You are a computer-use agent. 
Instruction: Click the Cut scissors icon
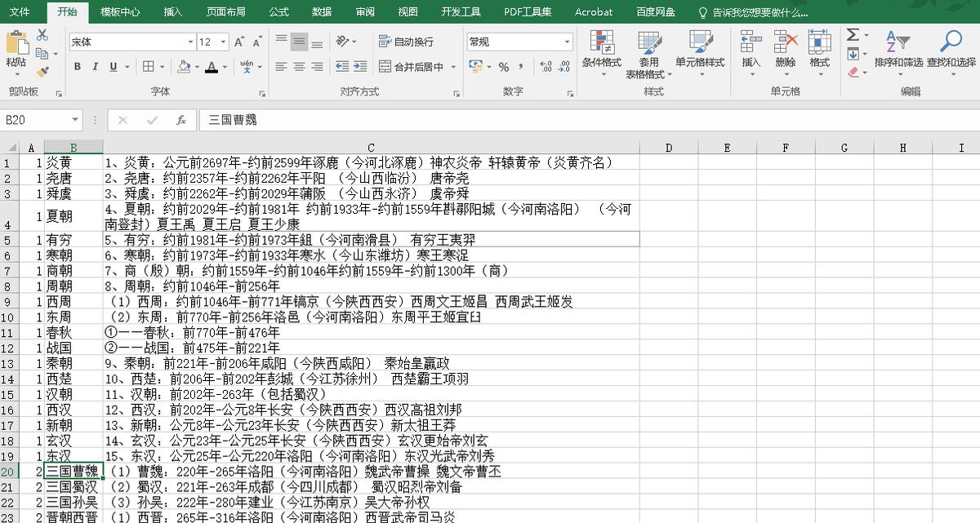pos(42,35)
